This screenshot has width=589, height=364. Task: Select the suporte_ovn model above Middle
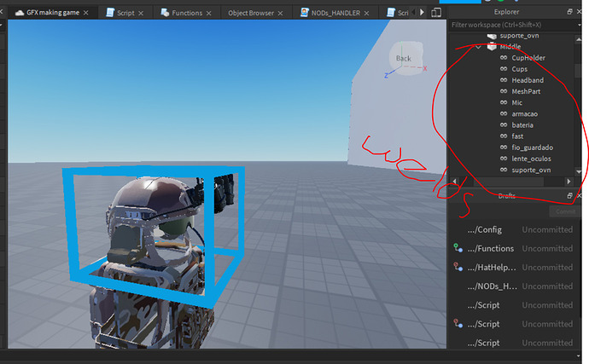click(x=519, y=36)
